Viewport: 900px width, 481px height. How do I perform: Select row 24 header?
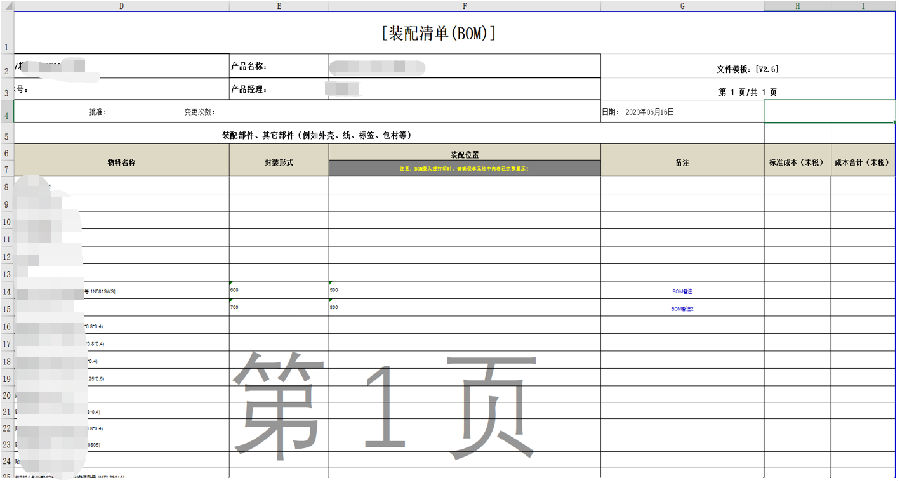pyautogui.click(x=6, y=461)
